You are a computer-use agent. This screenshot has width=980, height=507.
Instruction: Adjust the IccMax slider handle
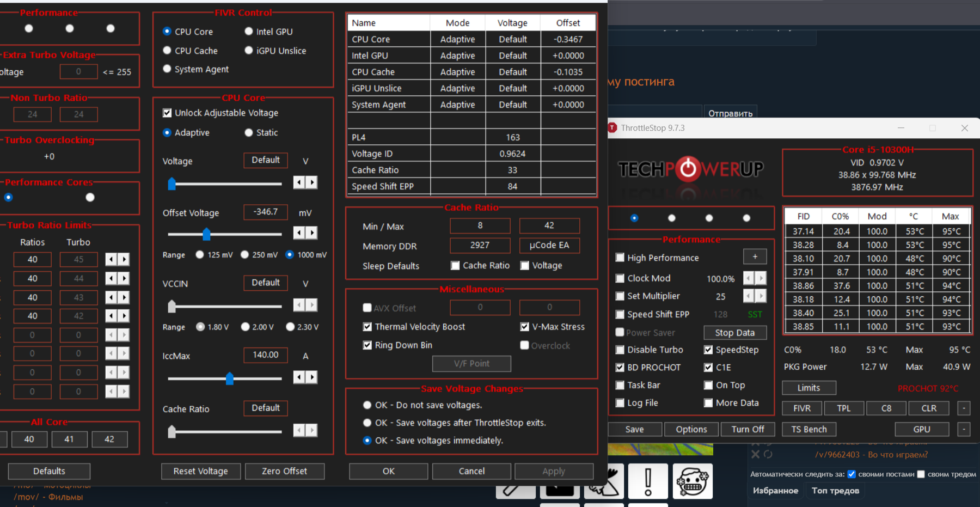(229, 378)
